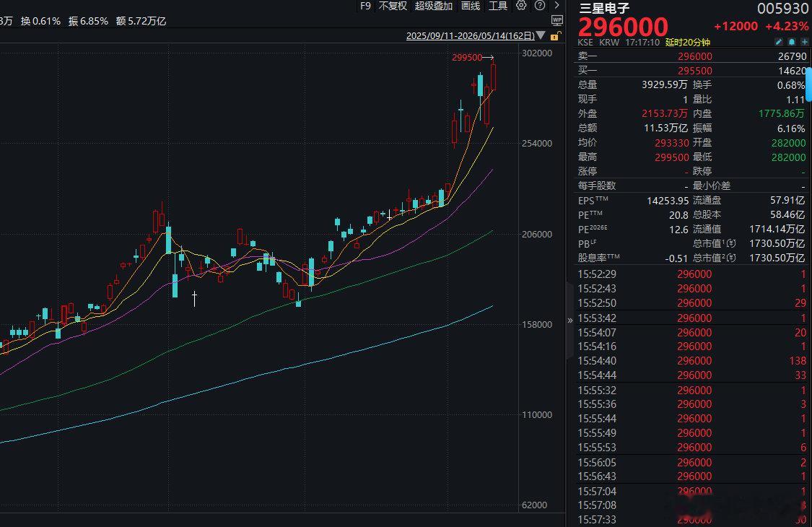Switch currency icon beside 总市值1
Viewport: 812px width, 527px height.
pyautogui.click(x=731, y=243)
